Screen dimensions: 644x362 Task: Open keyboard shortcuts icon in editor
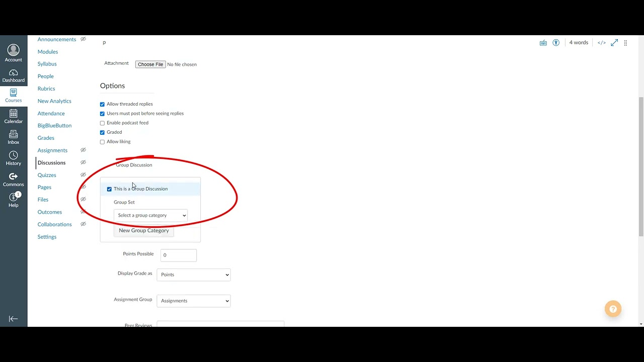tap(543, 43)
